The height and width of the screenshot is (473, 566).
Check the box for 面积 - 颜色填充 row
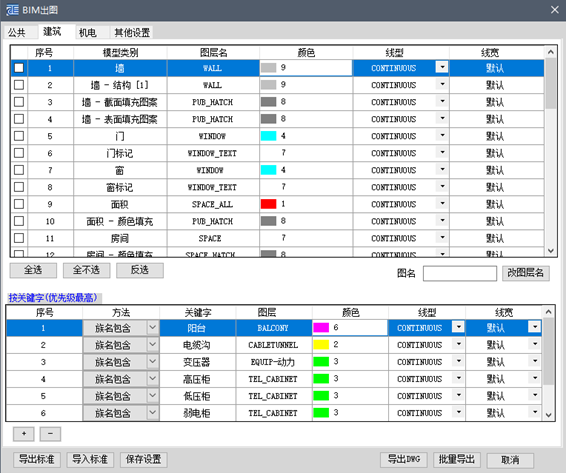click(19, 221)
